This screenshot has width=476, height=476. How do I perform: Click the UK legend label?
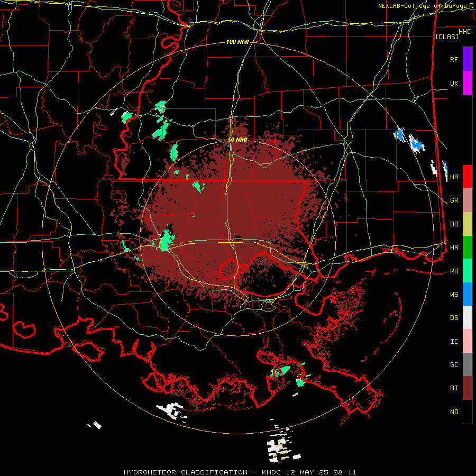point(454,83)
